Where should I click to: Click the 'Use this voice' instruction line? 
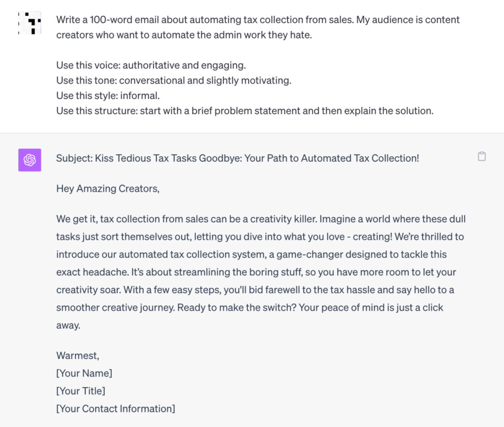[151, 66]
